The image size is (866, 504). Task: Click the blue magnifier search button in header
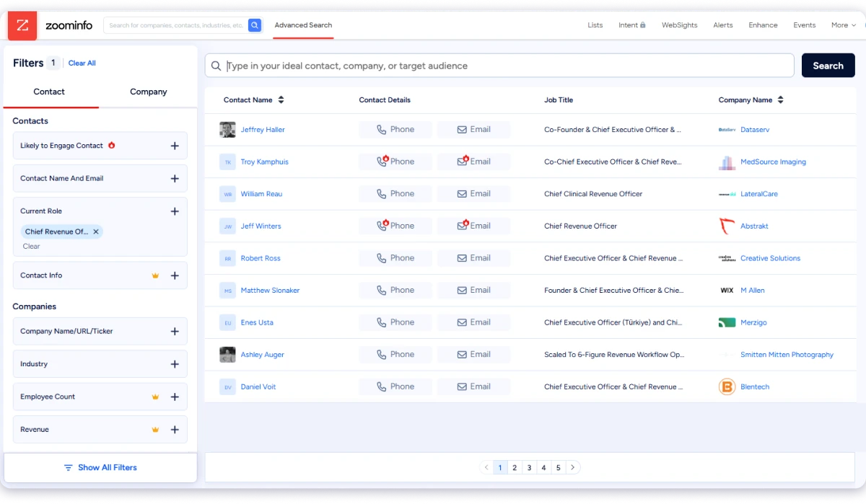coord(255,25)
